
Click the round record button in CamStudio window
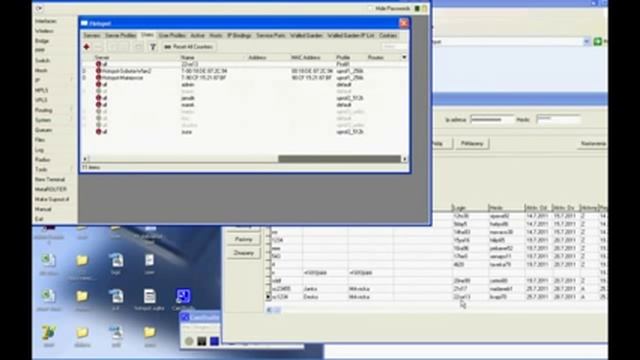pyautogui.click(x=189, y=341)
